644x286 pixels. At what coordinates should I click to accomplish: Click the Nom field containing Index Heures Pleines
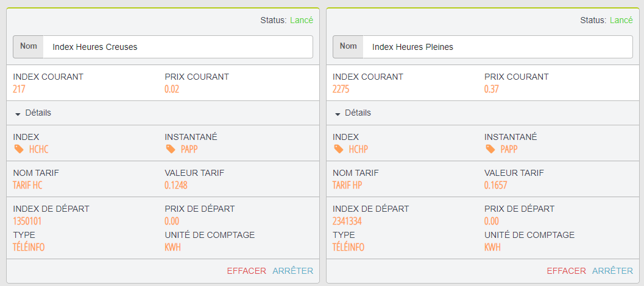(497, 47)
